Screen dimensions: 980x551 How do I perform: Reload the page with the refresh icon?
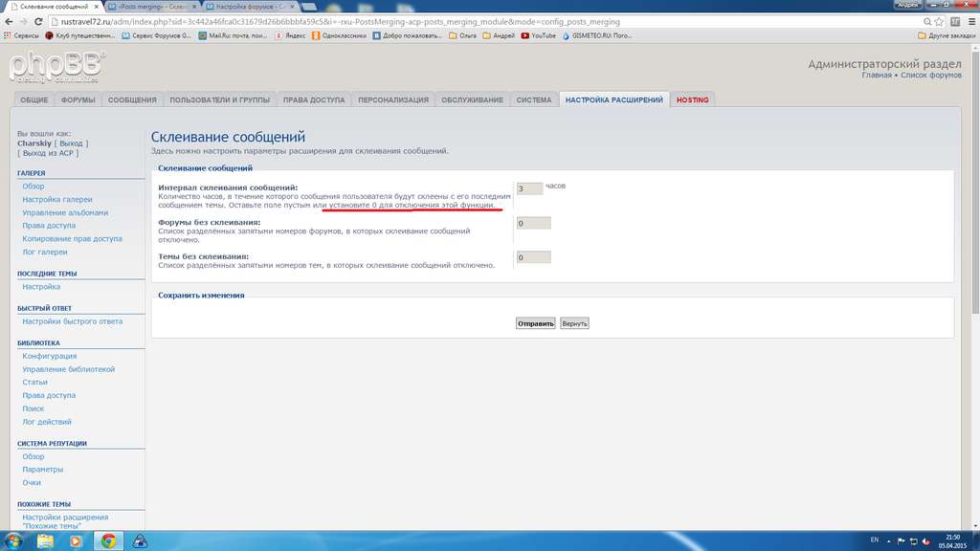pos(40,21)
